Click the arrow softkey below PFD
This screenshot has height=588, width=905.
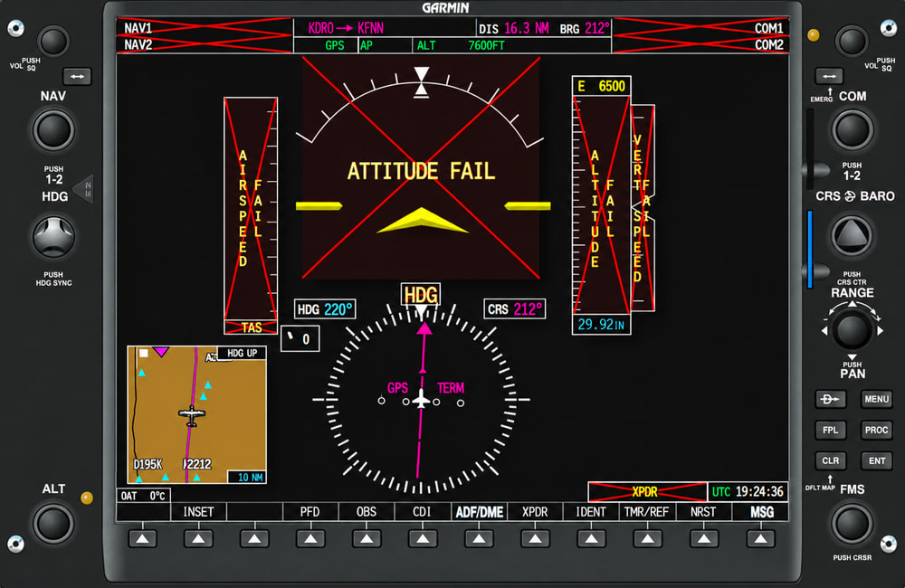(x=310, y=539)
